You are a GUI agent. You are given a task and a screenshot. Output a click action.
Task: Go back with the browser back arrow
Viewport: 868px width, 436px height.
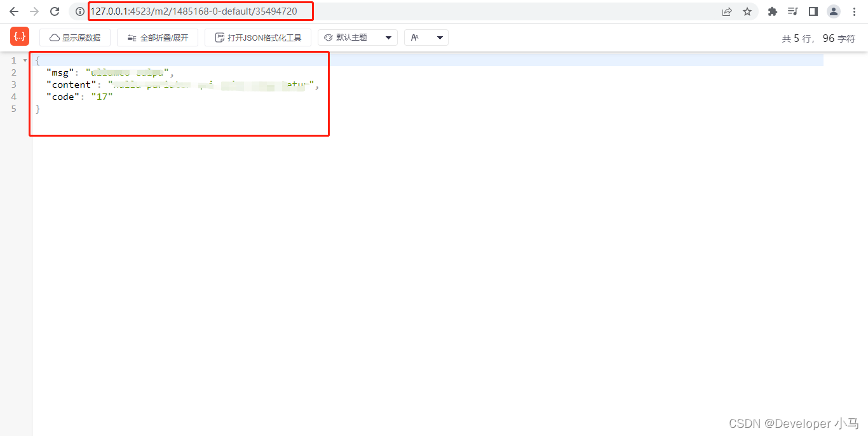click(x=14, y=11)
